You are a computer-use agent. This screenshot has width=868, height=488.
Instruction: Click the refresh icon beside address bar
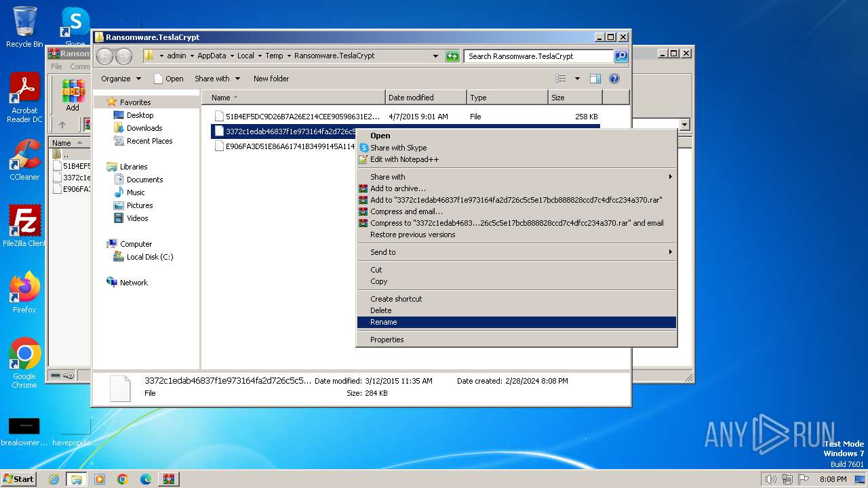[x=452, y=56]
